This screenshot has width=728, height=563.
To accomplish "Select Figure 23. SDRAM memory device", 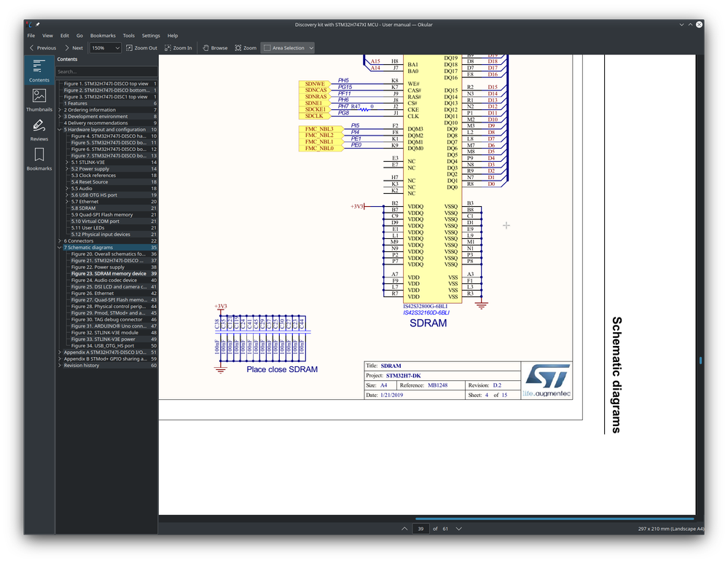I will click(106, 273).
